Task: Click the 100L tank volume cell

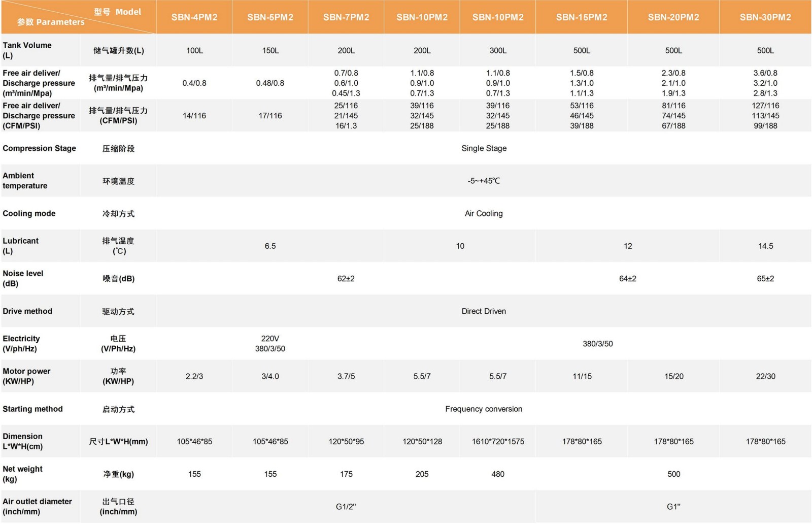Action: click(x=194, y=51)
